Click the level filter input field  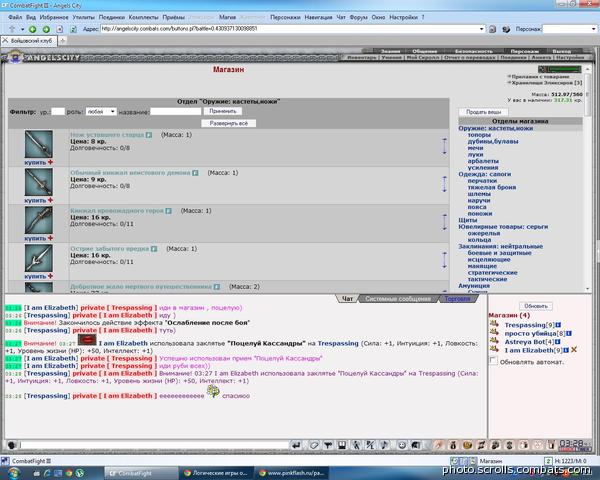(x=58, y=111)
